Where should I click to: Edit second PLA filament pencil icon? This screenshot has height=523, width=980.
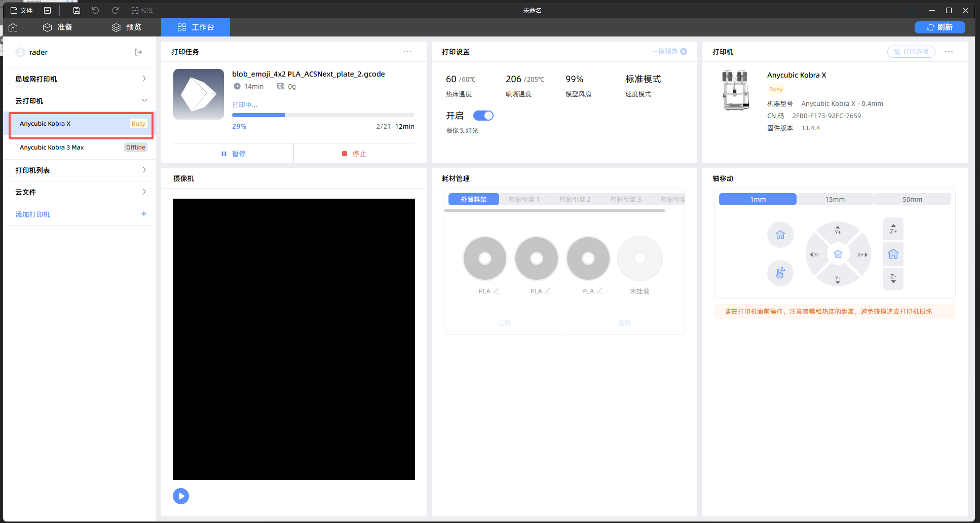pos(548,291)
